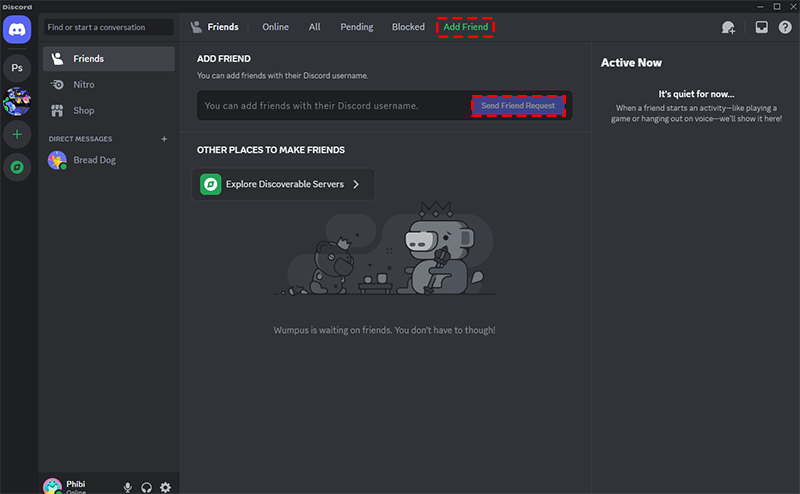
Task: Open the Bread Dog direct message
Action: click(94, 160)
